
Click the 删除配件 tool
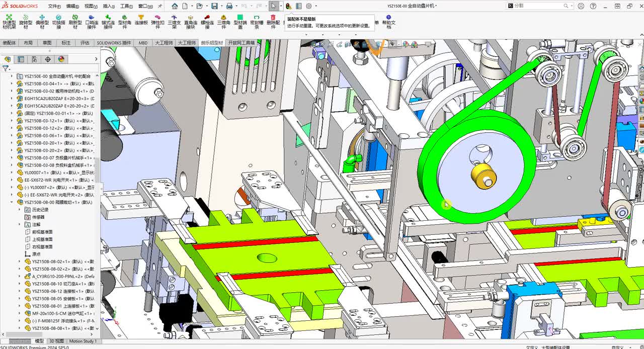point(273,22)
